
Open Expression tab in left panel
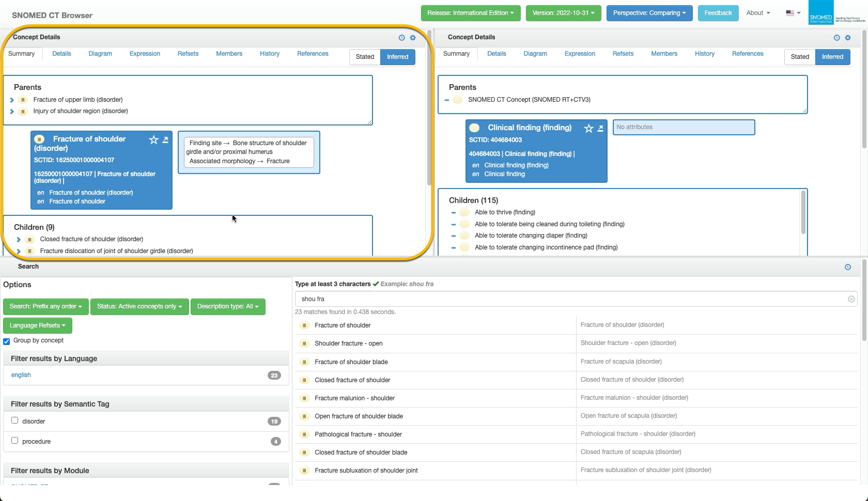click(x=145, y=54)
